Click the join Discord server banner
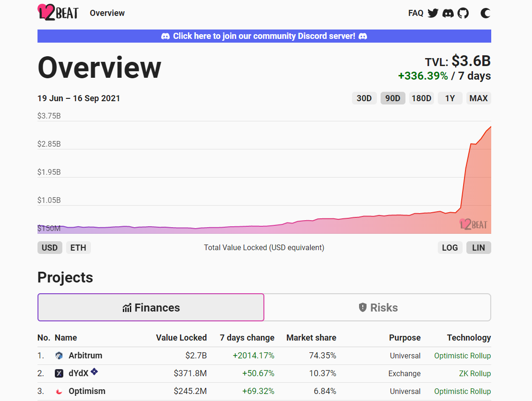532x401 pixels. coord(264,36)
